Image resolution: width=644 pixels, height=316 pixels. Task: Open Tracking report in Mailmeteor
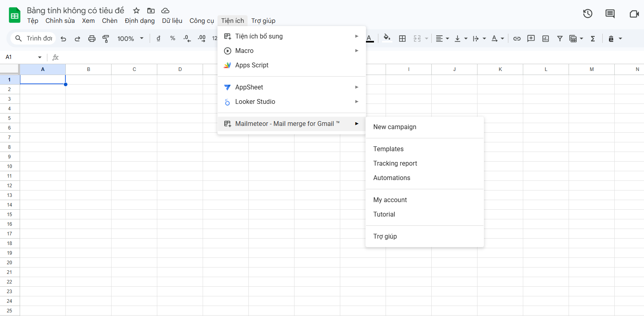[x=395, y=164]
